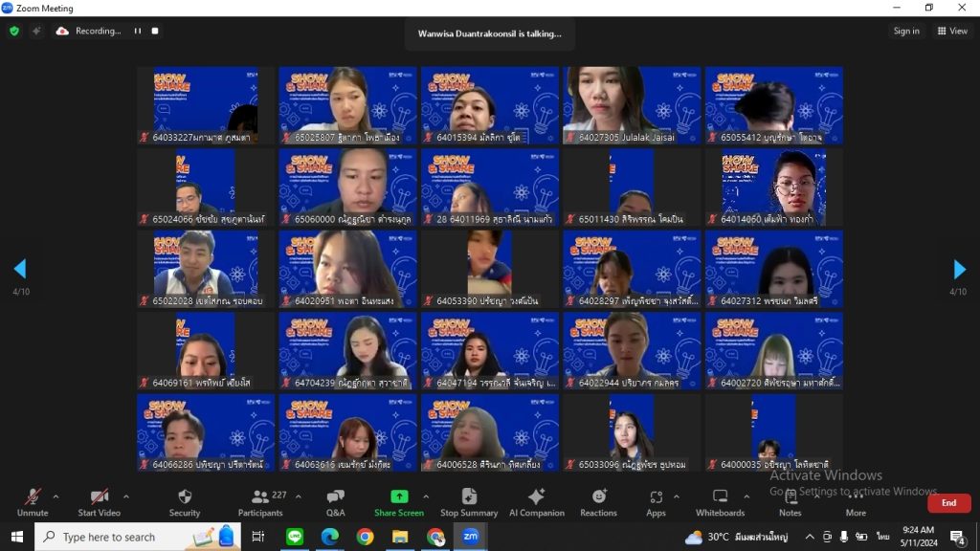This screenshot has height=551, width=980.
Task: Click Stop Summary
Action: 469,503
